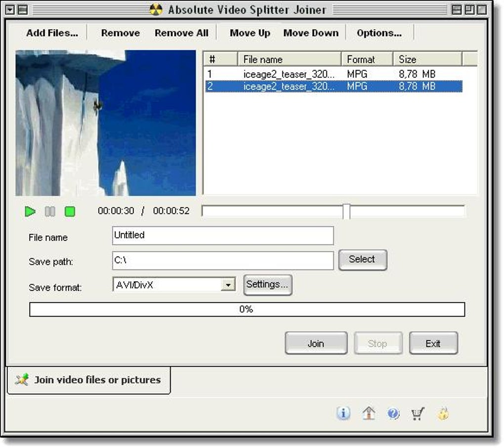The width and height of the screenshot is (504, 448).
Task: Click the File name input field
Action: point(223,235)
